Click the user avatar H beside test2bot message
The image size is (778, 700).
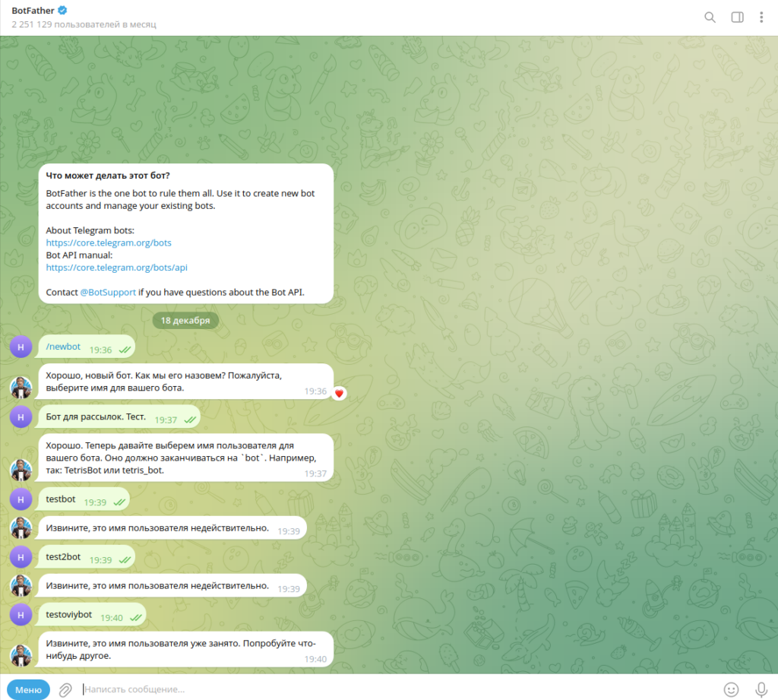point(21,557)
